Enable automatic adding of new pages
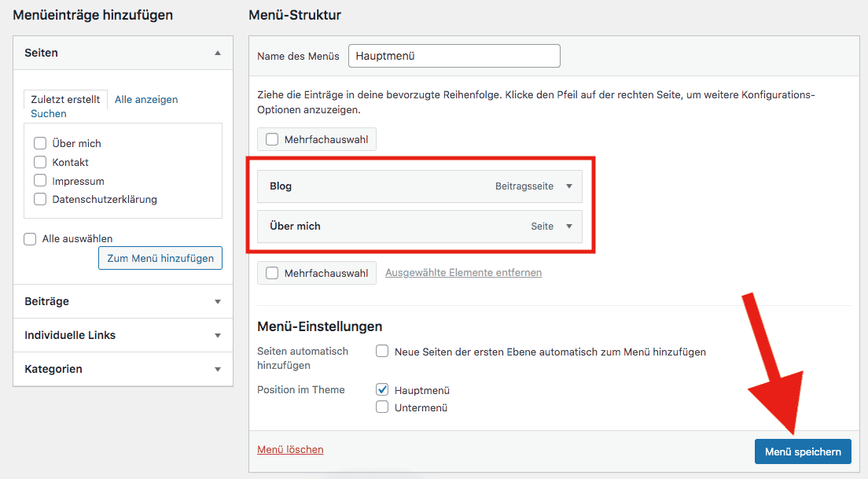 pyautogui.click(x=382, y=352)
